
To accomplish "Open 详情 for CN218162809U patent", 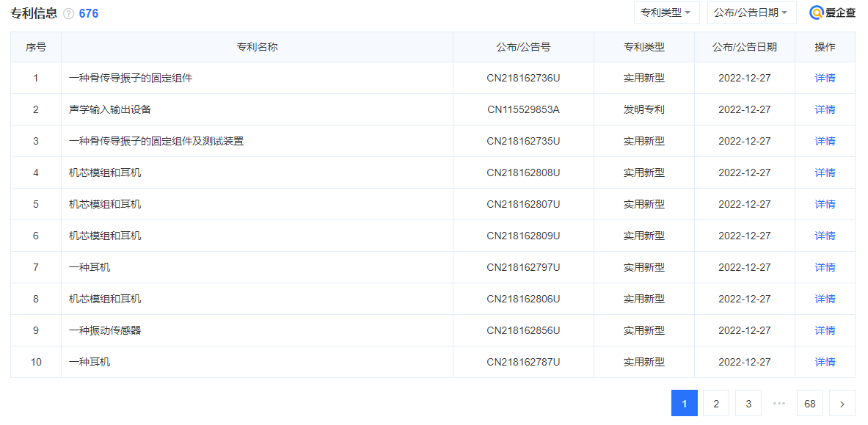I will [x=825, y=236].
